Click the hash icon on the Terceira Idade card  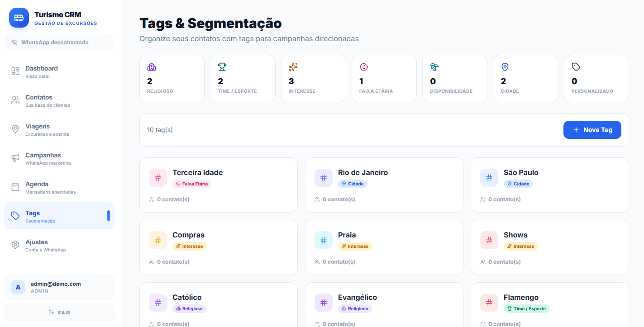[x=157, y=178]
